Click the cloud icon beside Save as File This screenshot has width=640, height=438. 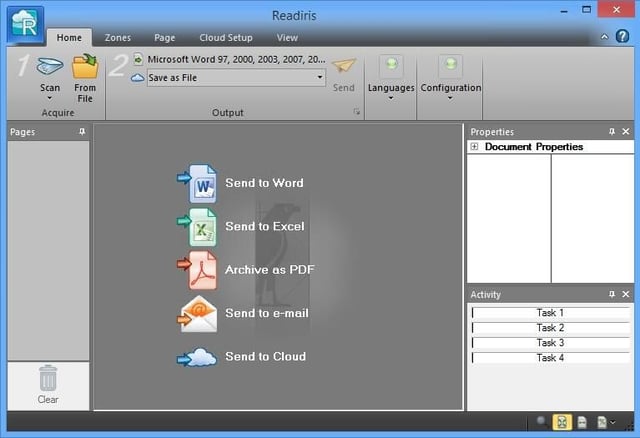(138, 78)
